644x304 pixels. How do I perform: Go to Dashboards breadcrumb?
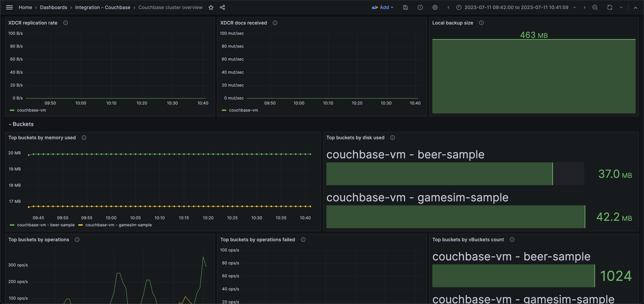tap(53, 8)
